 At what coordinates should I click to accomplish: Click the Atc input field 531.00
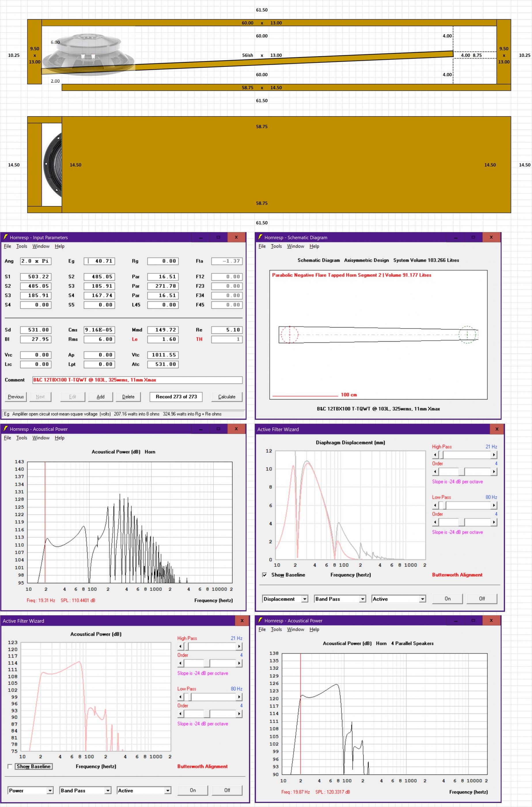pyautogui.click(x=163, y=364)
